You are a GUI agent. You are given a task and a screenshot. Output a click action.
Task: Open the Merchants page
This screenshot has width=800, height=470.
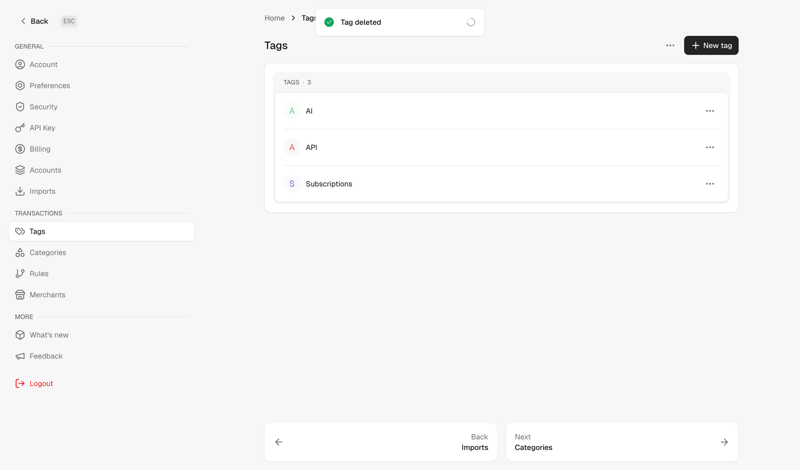tap(102, 295)
